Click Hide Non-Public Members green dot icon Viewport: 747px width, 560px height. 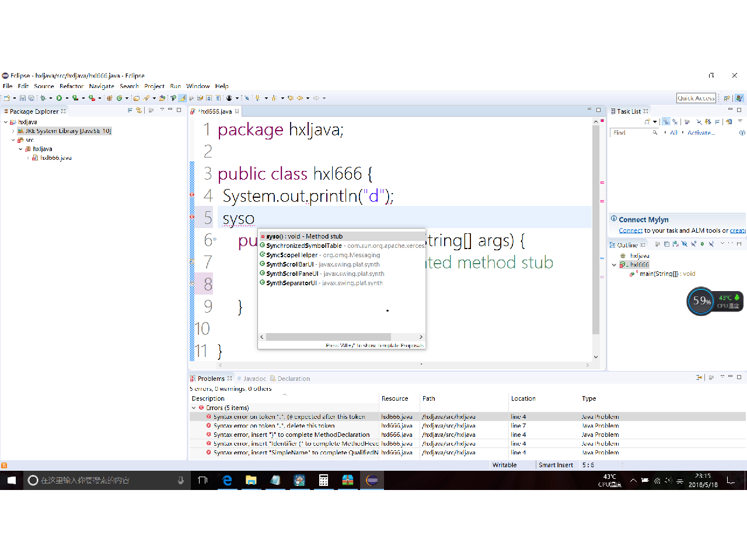tap(702, 244)
